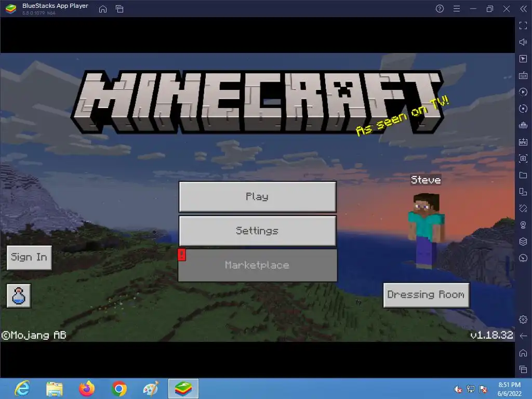The width and height of the screenshot is (532, 399).
Task: Click the version text v1.18.32
Action: pyautogui.click(x=491, y=335)
